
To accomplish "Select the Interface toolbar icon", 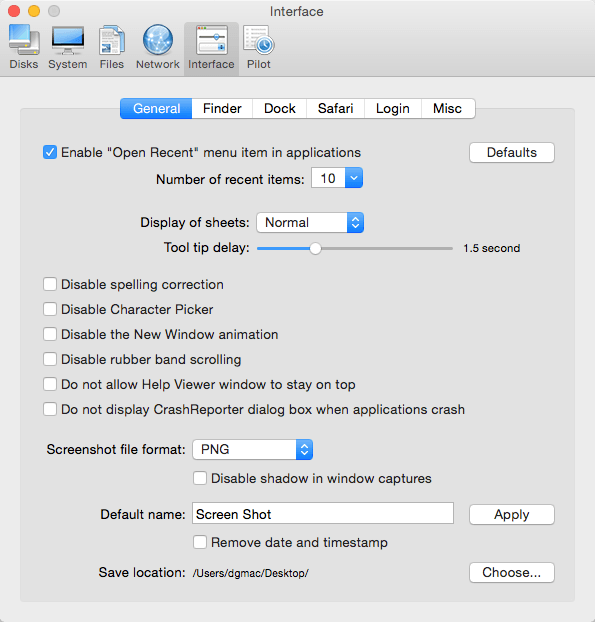I will (x=211, y=40).
